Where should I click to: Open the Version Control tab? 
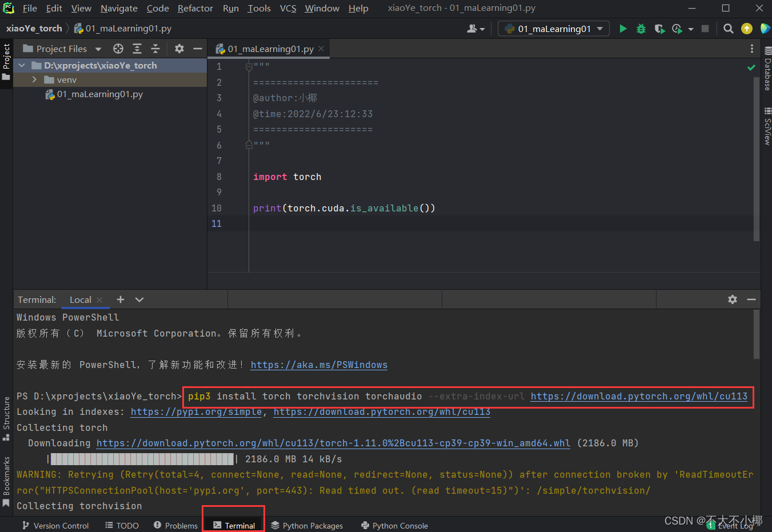pos(55,526)
